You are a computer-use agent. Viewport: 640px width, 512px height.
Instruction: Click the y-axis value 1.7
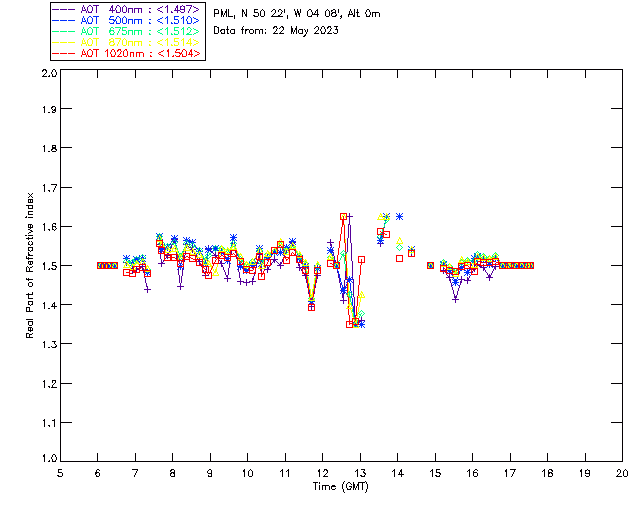(x=49, y=188)
